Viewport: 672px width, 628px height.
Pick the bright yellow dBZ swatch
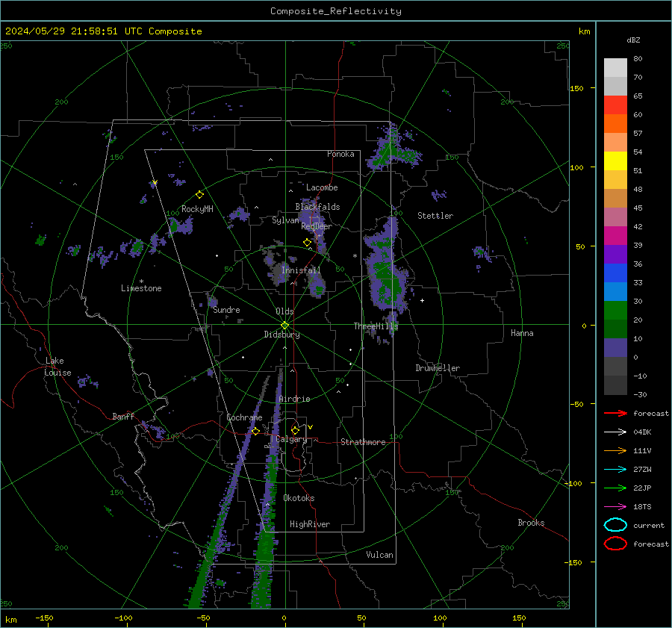click(x=615, y=161)
